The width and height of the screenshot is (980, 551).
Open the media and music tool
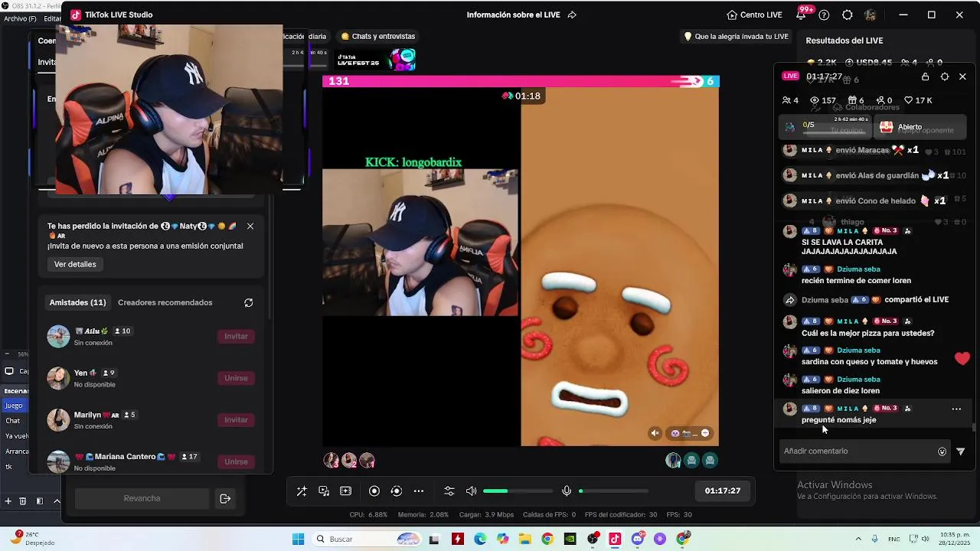(324, 491)
